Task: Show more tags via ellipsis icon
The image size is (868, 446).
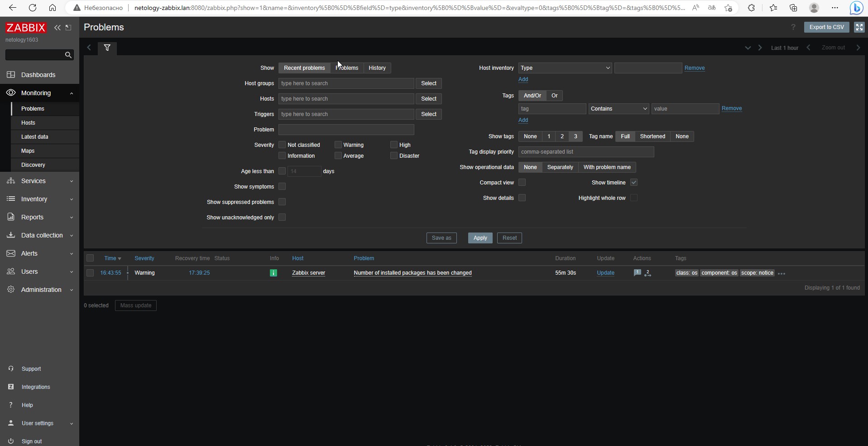Action: [x=782, y=273]
